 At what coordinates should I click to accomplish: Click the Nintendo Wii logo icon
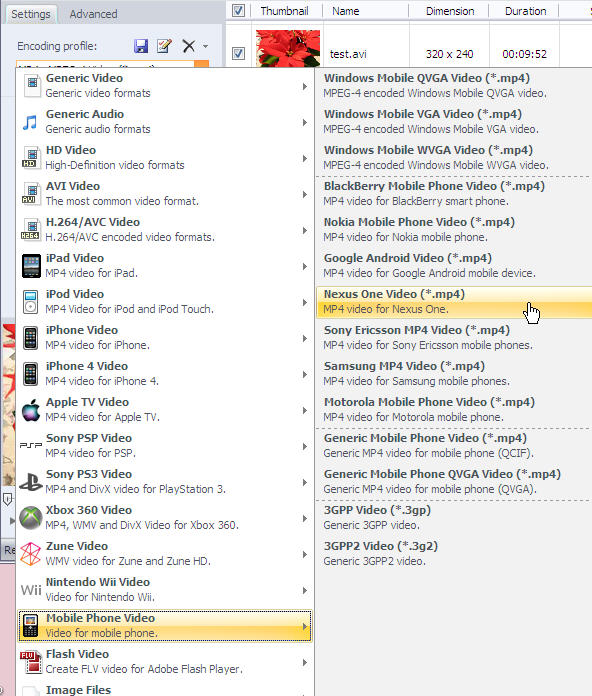(31, 590)
